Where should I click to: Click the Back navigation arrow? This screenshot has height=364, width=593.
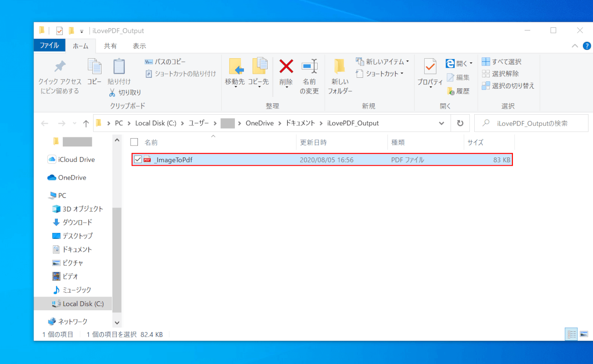(45, 123)
